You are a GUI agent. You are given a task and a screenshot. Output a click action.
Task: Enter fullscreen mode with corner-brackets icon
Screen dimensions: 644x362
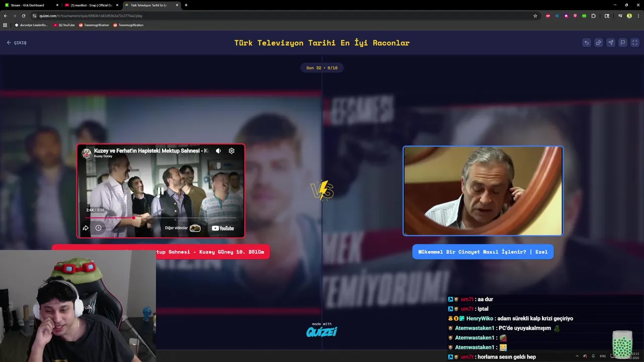pyautogui.click(x=635, y=43)
